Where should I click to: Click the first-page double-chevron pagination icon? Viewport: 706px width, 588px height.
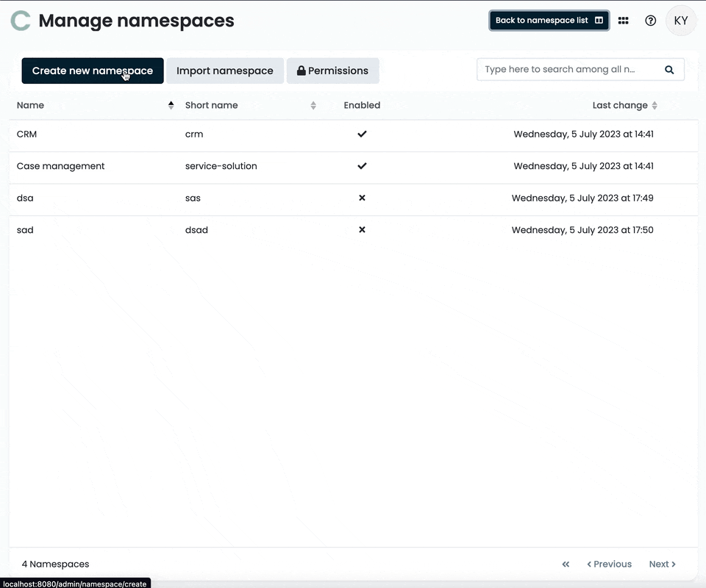(566, 564)
